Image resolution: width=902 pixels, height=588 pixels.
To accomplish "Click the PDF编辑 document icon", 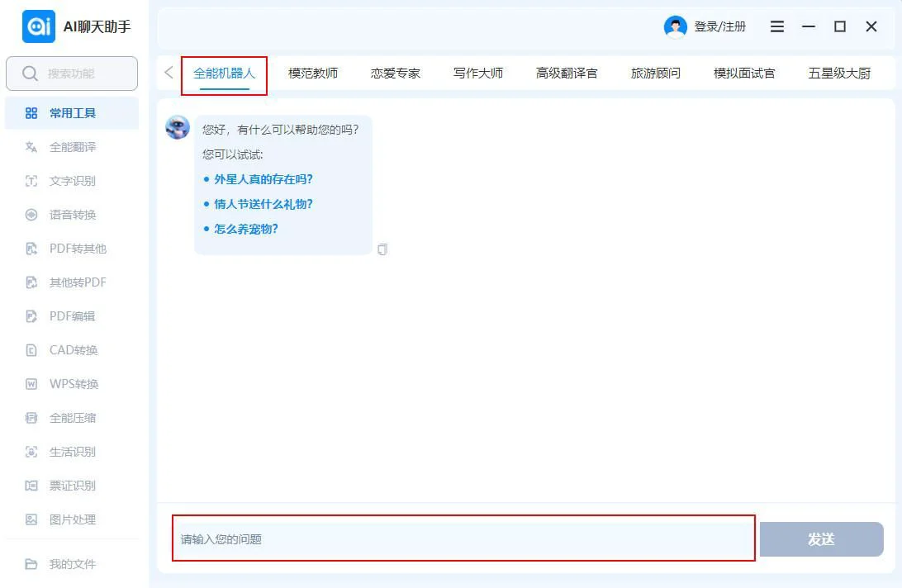I will click(x=31, y=316).
